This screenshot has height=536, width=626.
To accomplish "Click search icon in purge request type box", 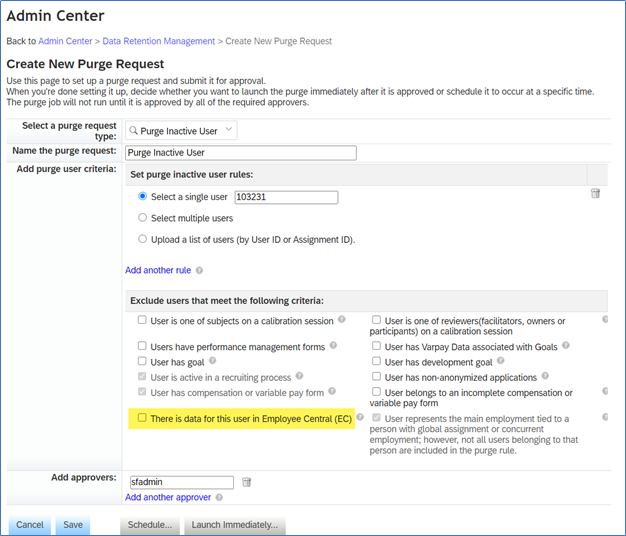I will [134, 131].
